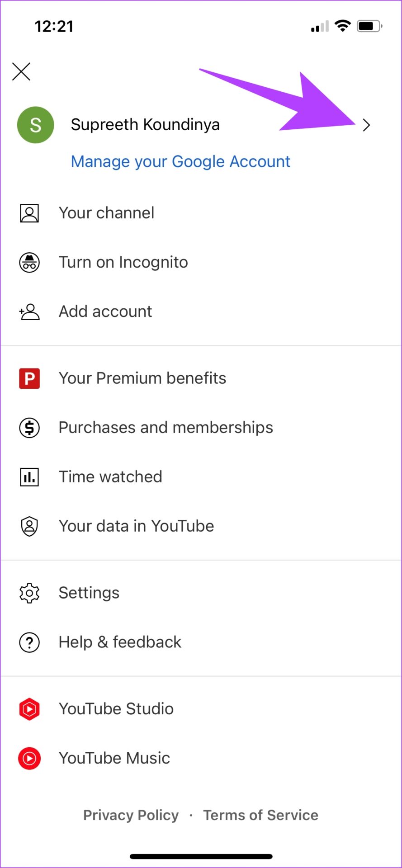The image size is (402, 868).
Task: Open the Privacy Policy link
Action: coord(131,815)
